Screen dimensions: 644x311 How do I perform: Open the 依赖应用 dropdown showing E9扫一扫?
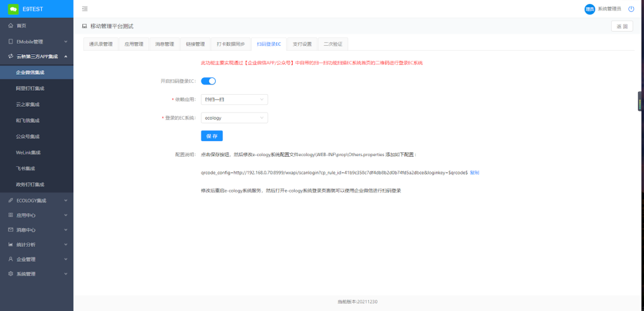(234, 99)
